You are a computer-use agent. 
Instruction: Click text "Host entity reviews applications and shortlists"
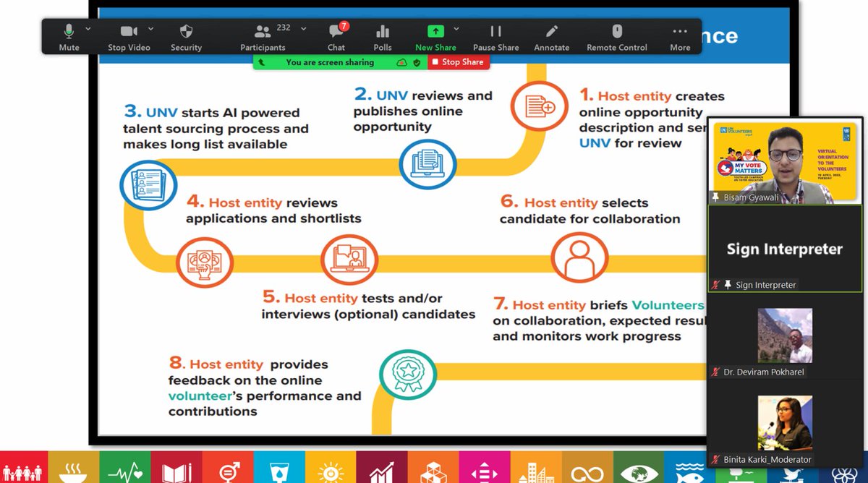click(x=273, y=210)
